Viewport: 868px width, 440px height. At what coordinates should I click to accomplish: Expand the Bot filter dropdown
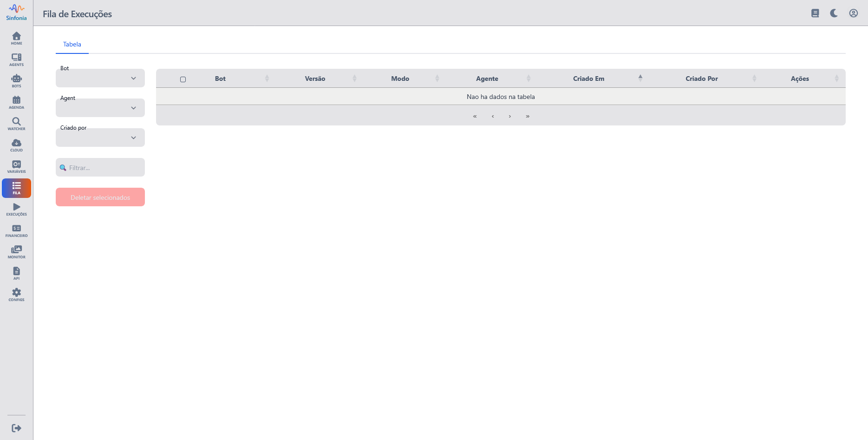tap(100, 79)
